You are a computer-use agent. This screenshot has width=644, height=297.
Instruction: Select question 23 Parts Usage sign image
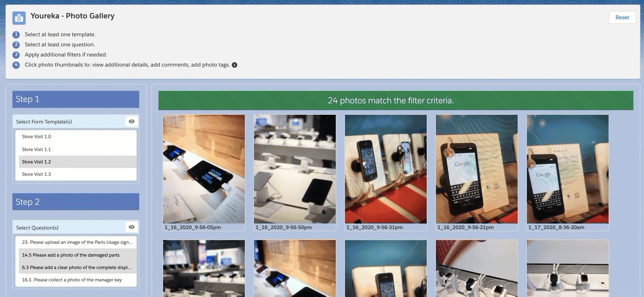78,242
